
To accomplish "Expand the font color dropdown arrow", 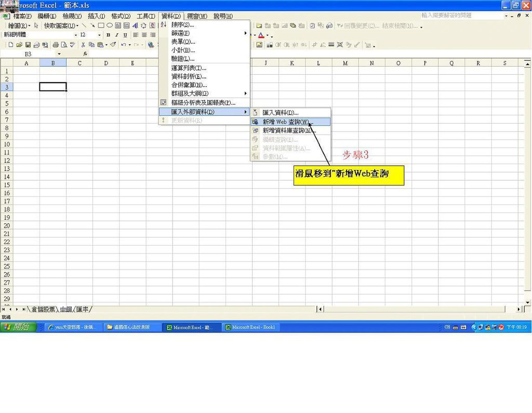I will [268, 35].
